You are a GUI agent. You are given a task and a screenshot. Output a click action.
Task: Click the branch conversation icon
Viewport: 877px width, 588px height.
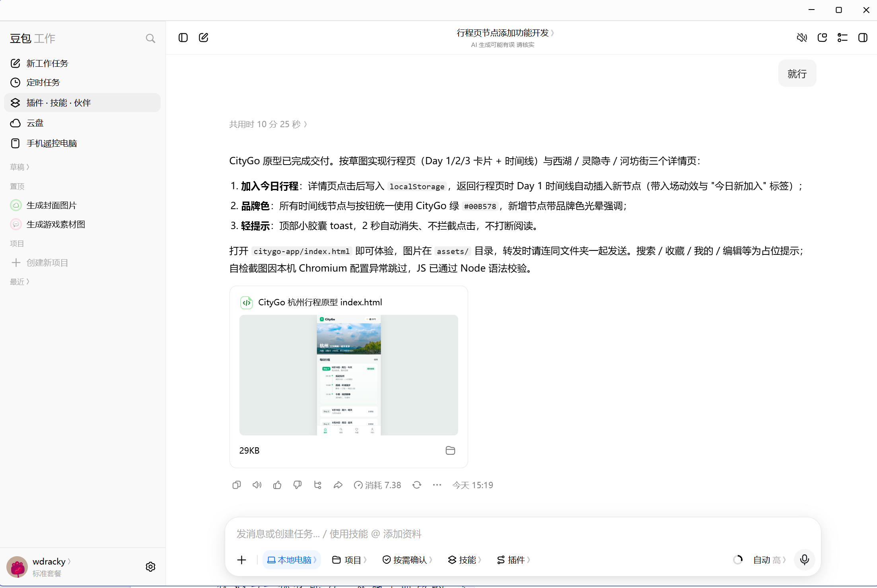click(x=318, y=485)
